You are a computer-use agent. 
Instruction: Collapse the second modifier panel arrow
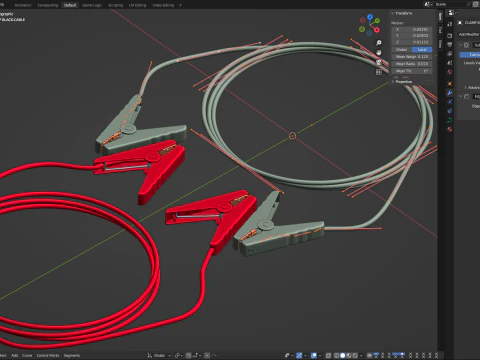[x=461, y=96]
